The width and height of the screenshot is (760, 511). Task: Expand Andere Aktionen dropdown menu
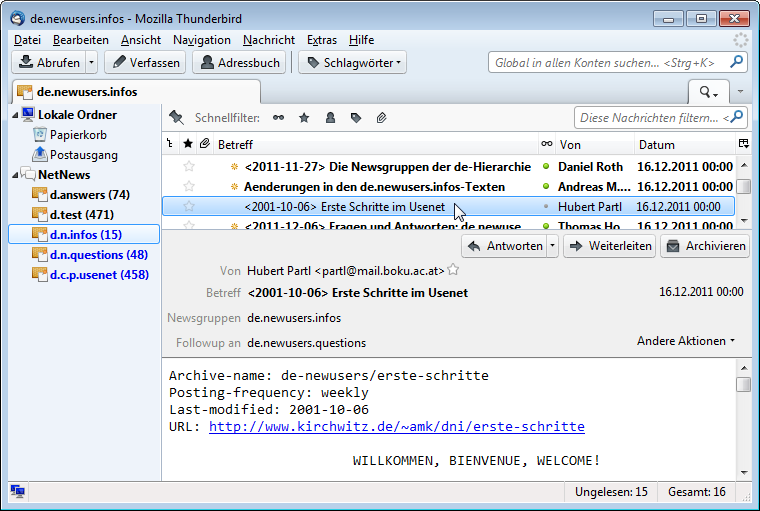[x=686, y=341]
